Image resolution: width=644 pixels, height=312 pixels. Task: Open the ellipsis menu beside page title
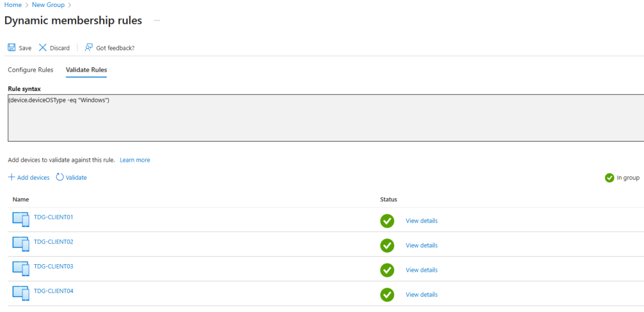tap(157, 21)
